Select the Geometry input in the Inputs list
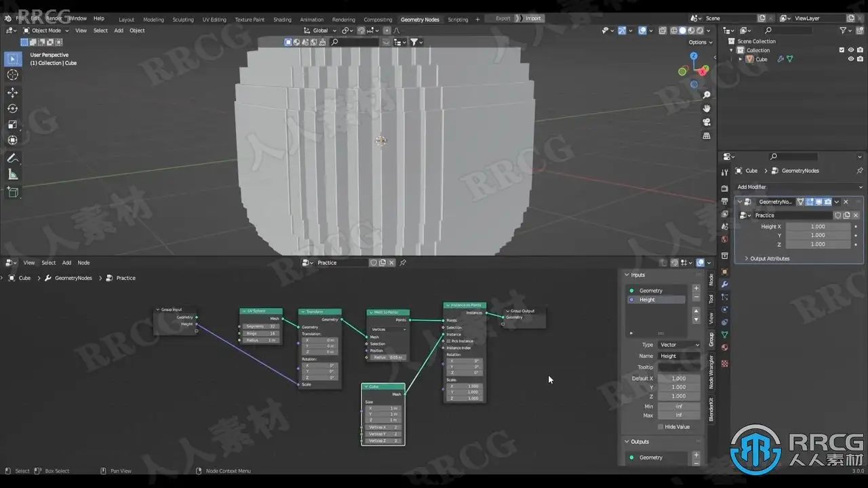The width and height of the screenshot is (868, 488). click(x=656, y=291)
